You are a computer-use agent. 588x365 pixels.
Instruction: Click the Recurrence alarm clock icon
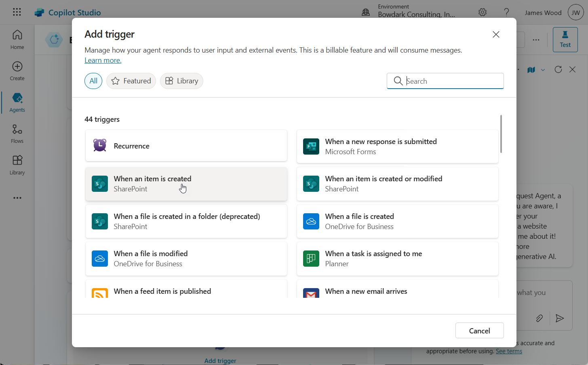click(x=100, y=146)
